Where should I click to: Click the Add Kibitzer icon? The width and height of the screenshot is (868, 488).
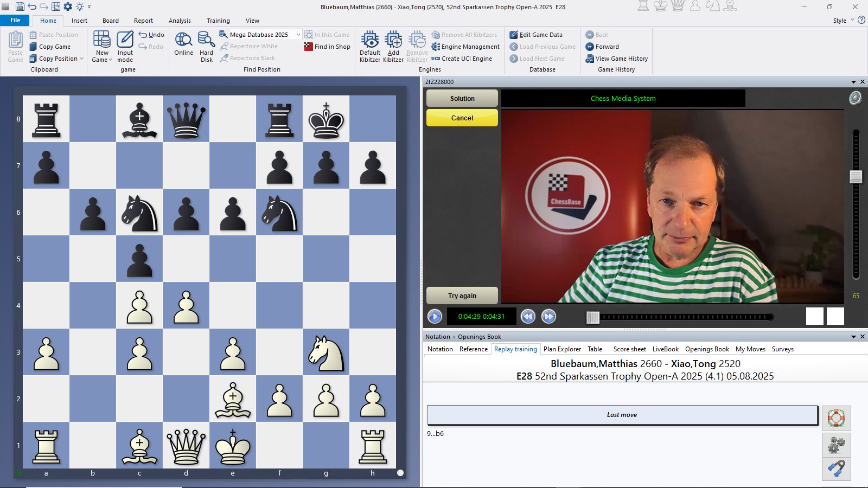(x=393, y=41)
